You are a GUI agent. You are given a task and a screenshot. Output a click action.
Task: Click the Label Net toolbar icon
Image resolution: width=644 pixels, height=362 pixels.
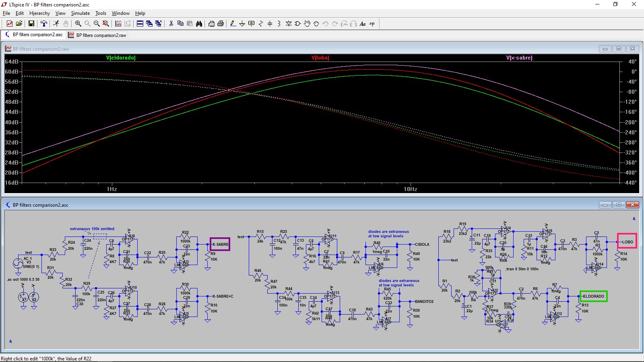click(252, 24)
